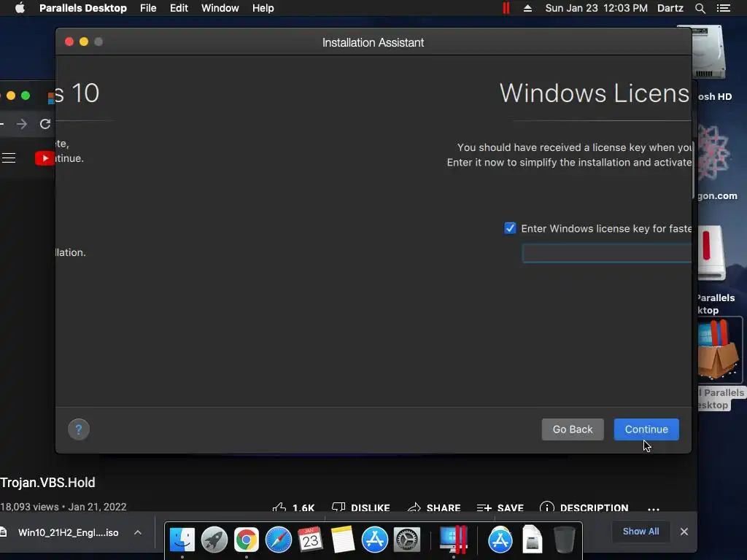Open Trash in the Dock
This screenshot has width=747, height=560.
pyautogui.click(x=564, y=540)
